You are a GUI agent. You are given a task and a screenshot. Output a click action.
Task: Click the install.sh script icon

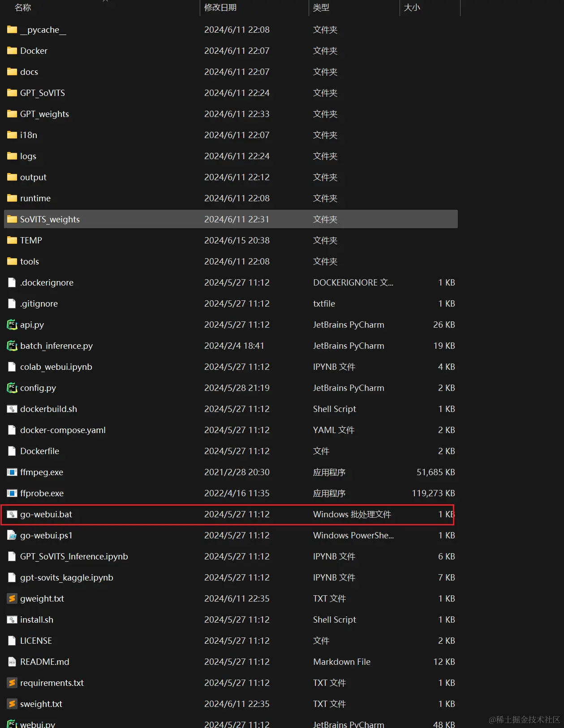pyautogui.click(x=12, y=620)
